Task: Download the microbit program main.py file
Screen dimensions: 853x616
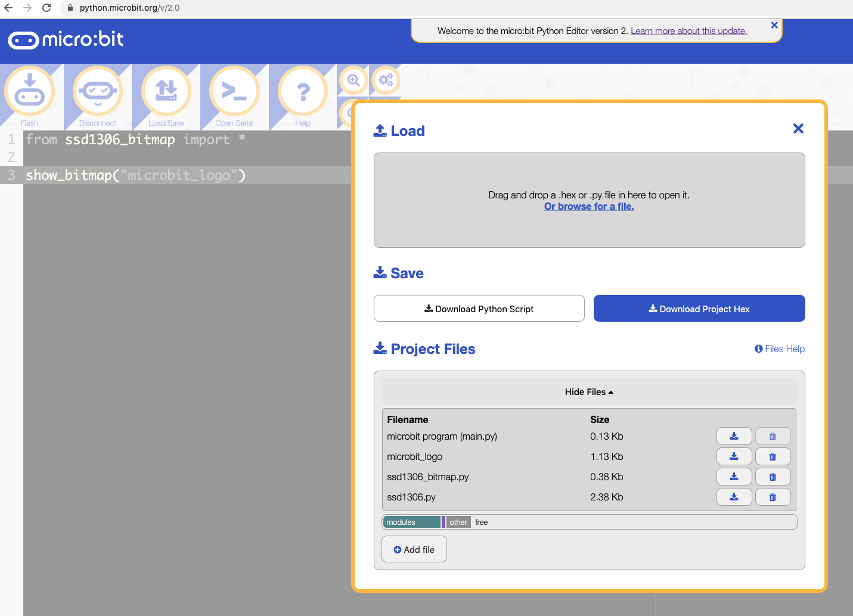Action: (734, 436)
